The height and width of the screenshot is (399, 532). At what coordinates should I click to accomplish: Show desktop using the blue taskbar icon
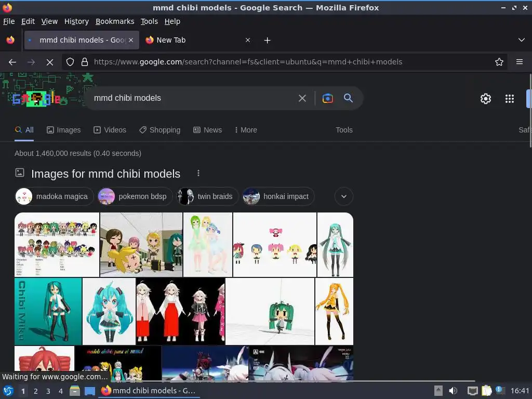click(x=89, y=391)
